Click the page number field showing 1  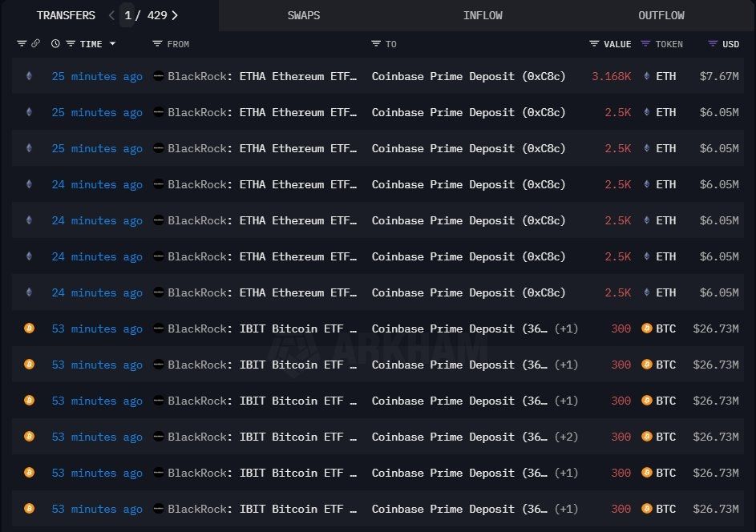pos(127,15)
